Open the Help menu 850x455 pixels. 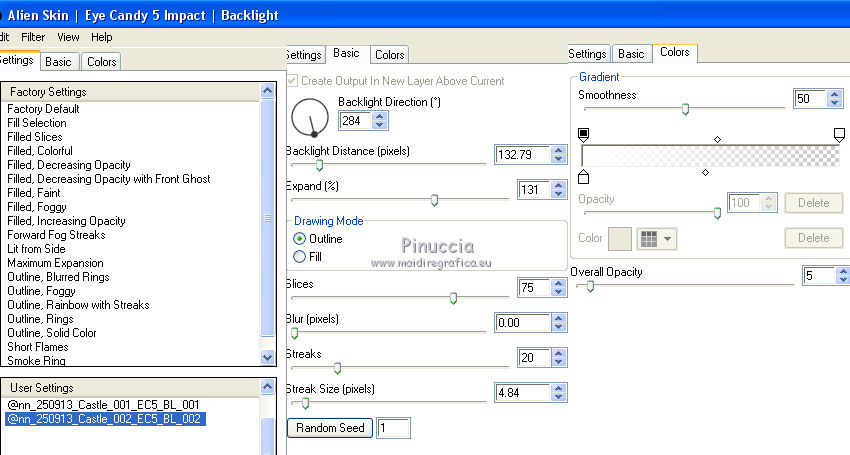(101, 37)
